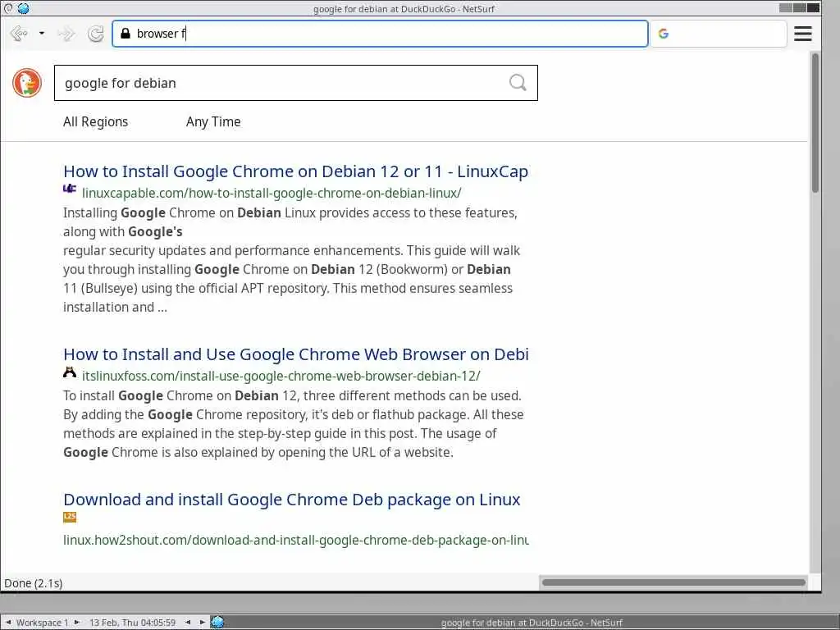Image resolution: width=840 pixels, height=630 pixels.
Task: Click the how2shout orange favicon
Action: point(70,517)
